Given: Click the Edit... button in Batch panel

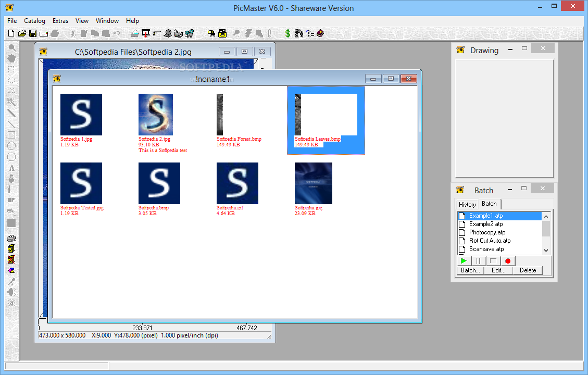Looking at the screenshot, I should [498, 270].
